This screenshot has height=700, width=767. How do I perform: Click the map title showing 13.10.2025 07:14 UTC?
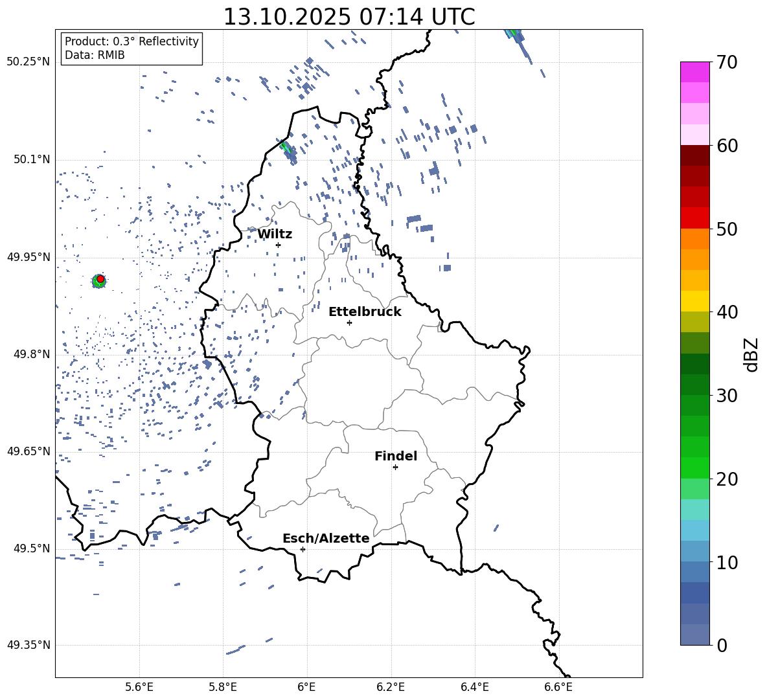coord(349,17)
